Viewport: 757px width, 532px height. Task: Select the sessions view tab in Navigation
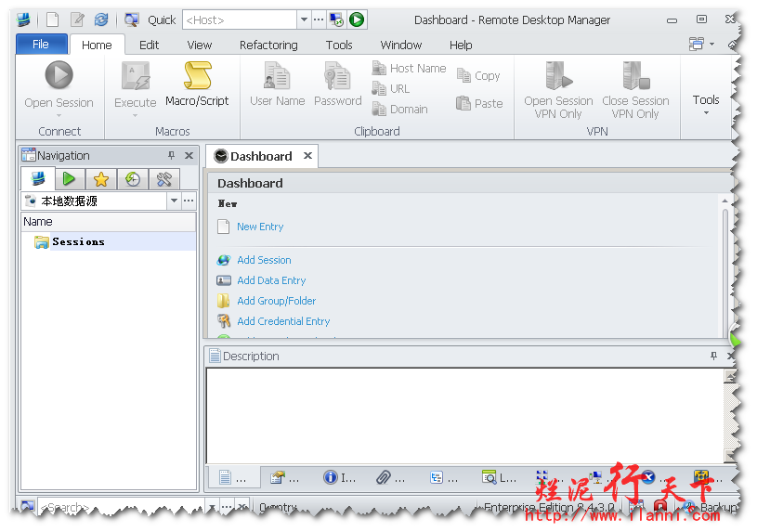point(38,179)
